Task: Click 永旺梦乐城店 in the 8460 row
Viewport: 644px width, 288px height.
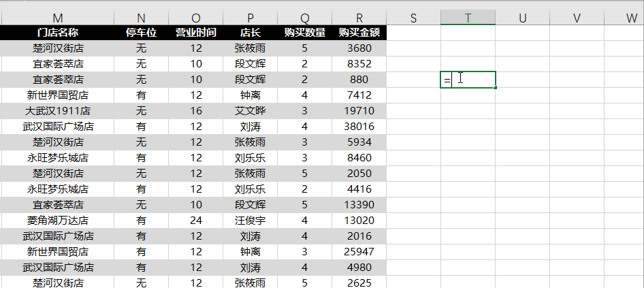Action: 58,158
